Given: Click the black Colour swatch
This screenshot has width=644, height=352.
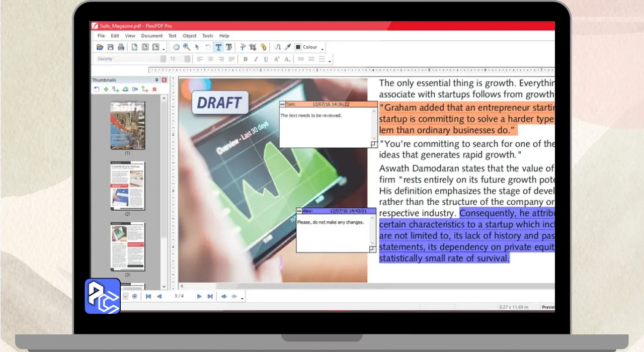Looking at the screenshot, I should 298,47.
